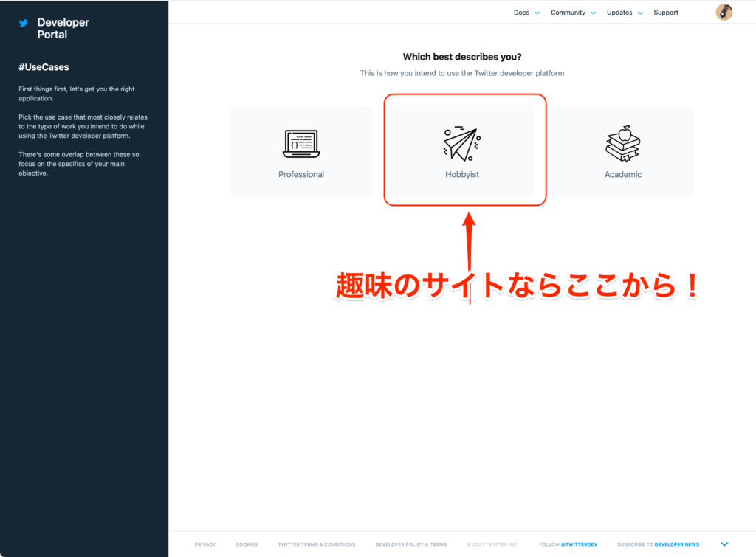Image resolution: width=756 pixels, height=557 pixels.
Task: Choose the Hobbyist label
Action: pyautogui.click(x=462, y=174)
